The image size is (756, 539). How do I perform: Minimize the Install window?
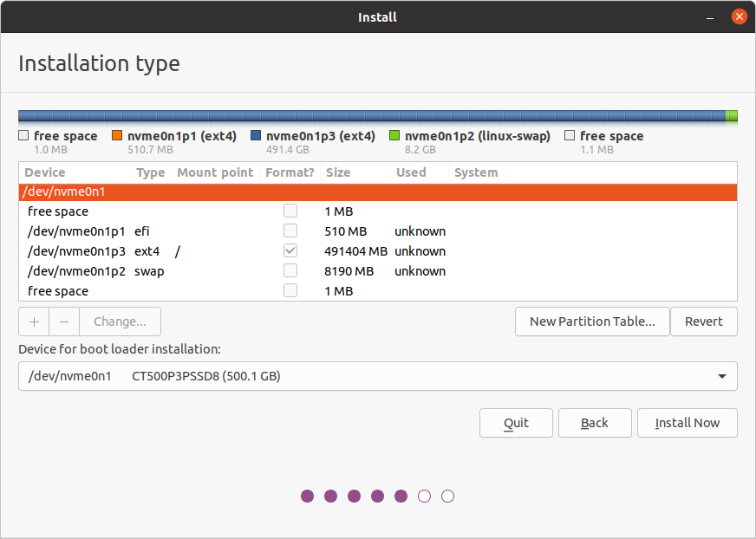tap(710, 17)
